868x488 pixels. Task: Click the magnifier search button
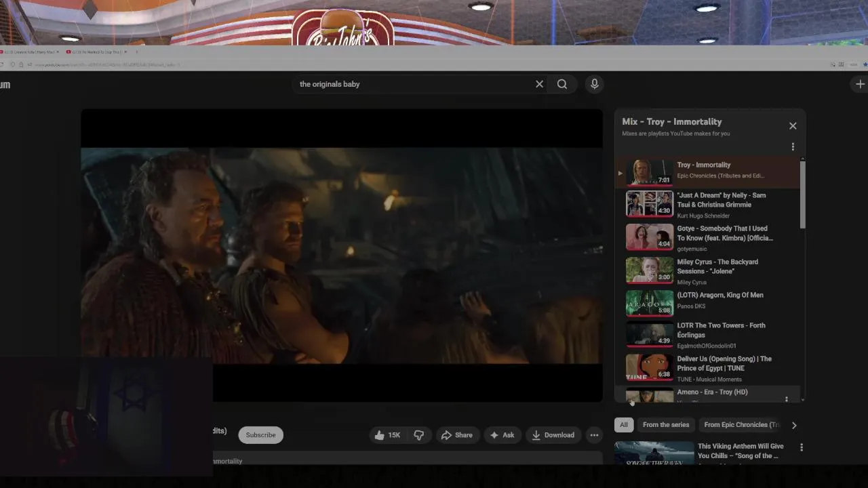pos(562,84)
